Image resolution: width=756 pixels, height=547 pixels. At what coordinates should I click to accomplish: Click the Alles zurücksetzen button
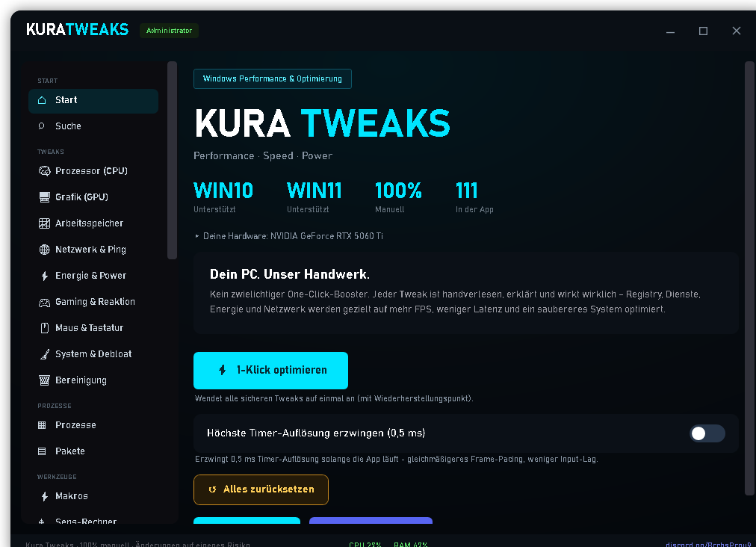[261, 489]
